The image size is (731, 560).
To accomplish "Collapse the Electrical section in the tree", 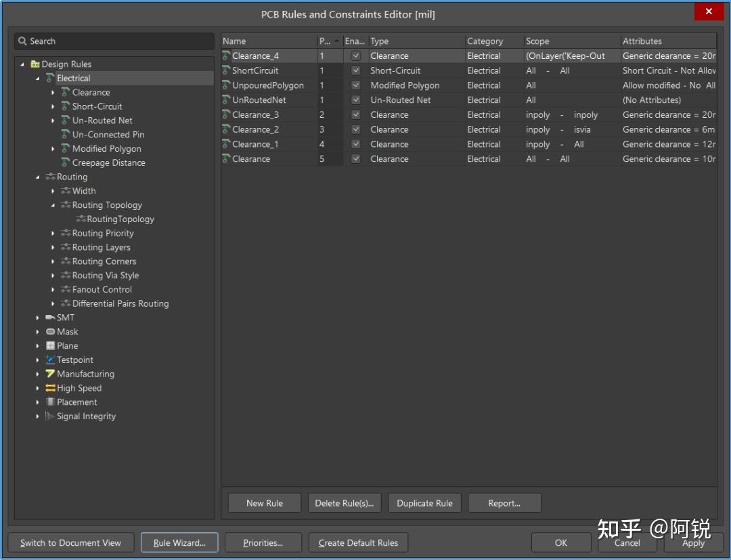I will coord(38,78).
